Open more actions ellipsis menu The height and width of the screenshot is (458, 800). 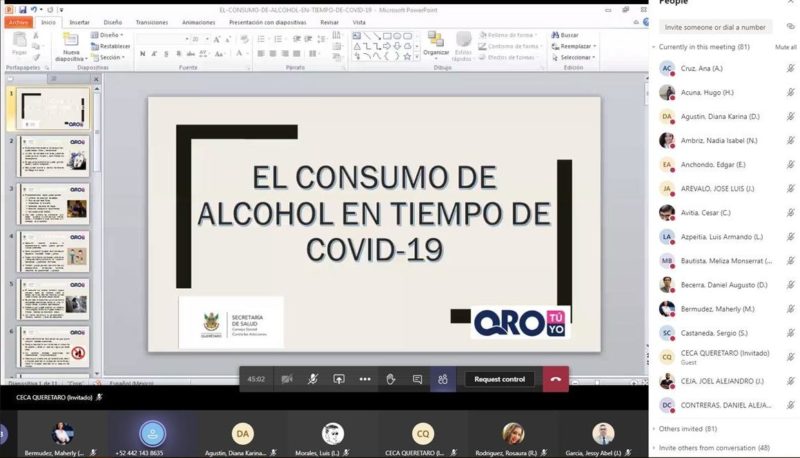365,380
